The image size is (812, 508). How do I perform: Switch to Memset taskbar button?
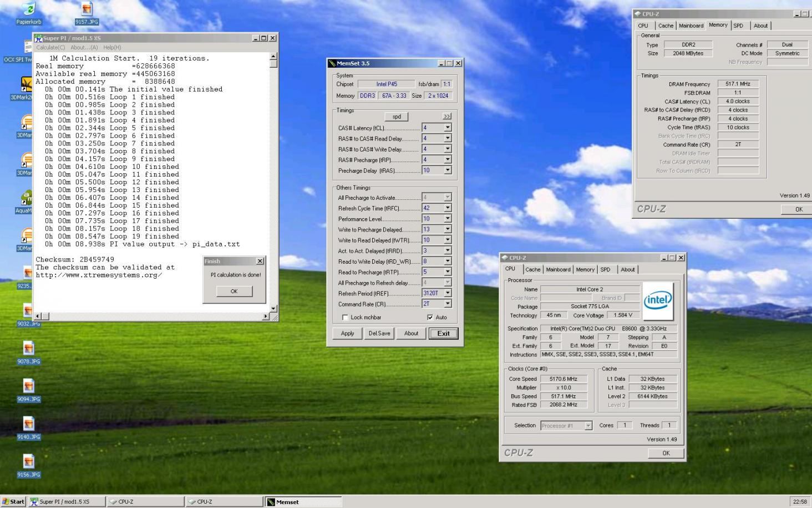[x=303, y=501]
